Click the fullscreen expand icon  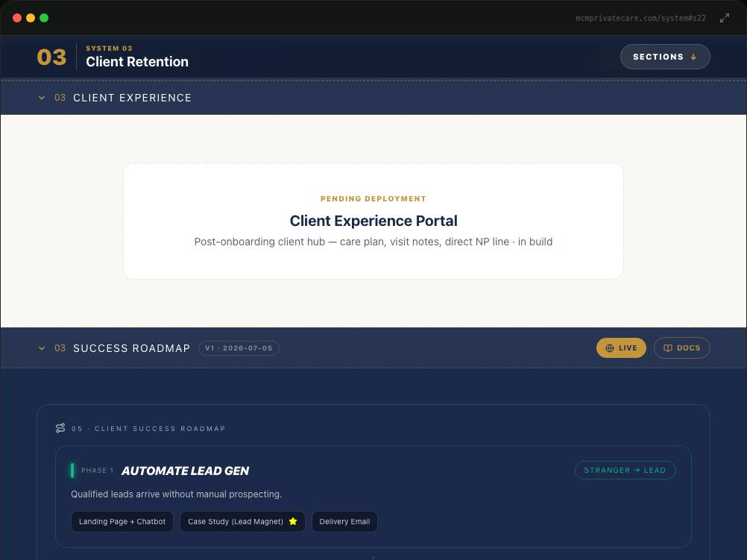click(x=724, y=18)
